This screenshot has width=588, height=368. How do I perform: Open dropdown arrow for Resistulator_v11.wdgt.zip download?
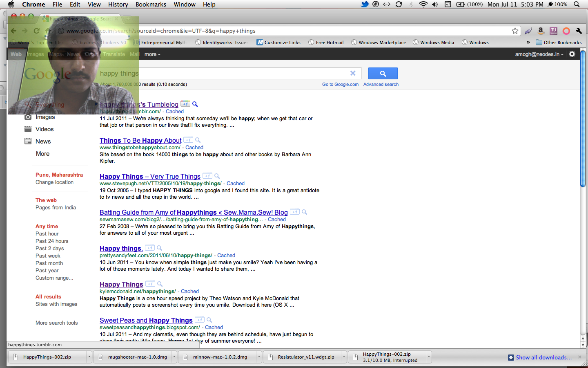[x=344, y=357]
